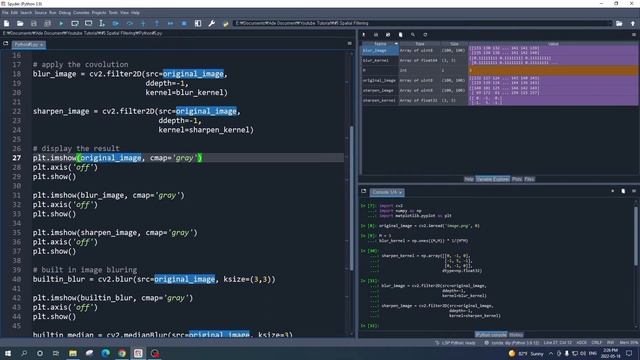Browse working directory with folder icon
This screenshot has width=640, height=360.
[x=619, y=24]
